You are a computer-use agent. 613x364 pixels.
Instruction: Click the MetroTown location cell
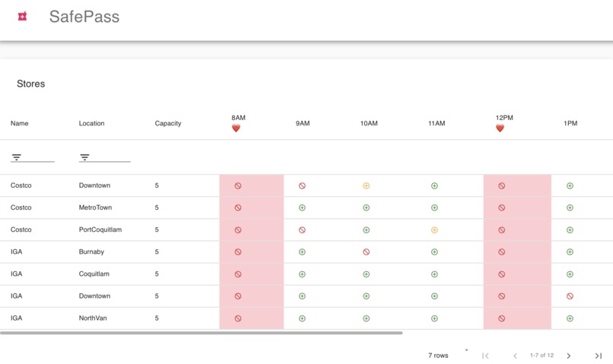tap(95, 207)
